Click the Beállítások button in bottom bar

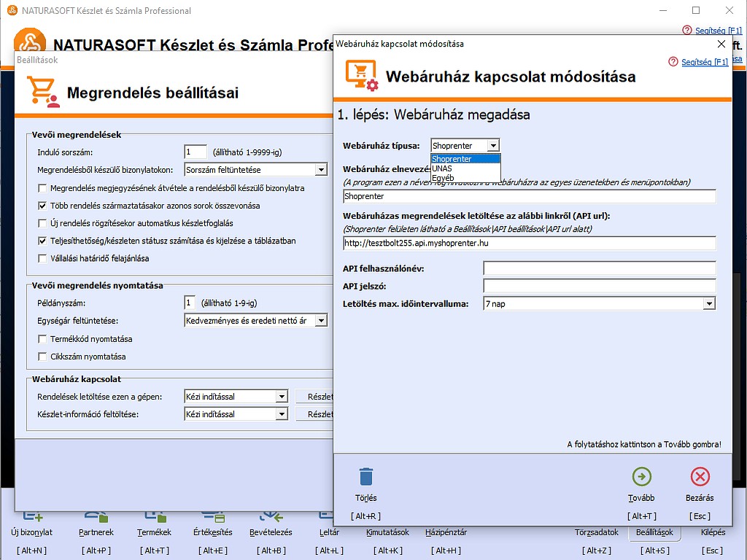(654, 532)
